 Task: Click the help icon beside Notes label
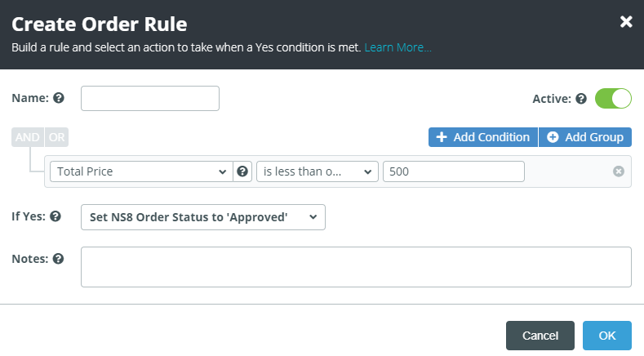[59, 259]
